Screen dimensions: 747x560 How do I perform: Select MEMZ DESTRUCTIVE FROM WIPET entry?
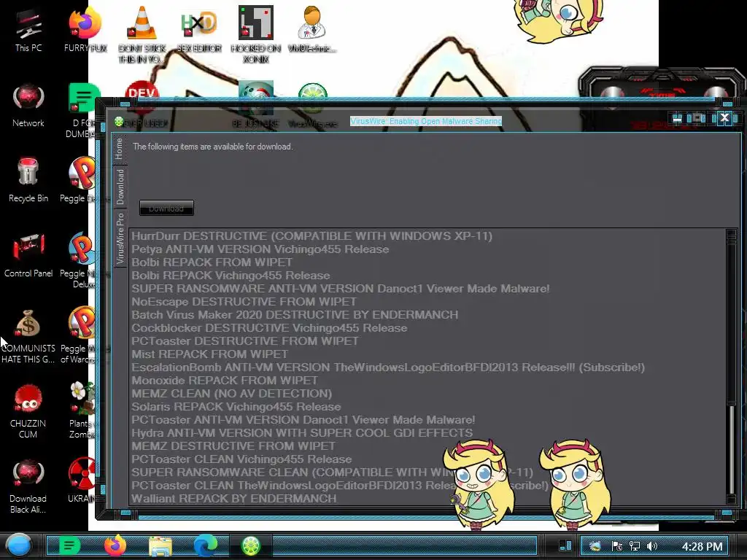233,446
